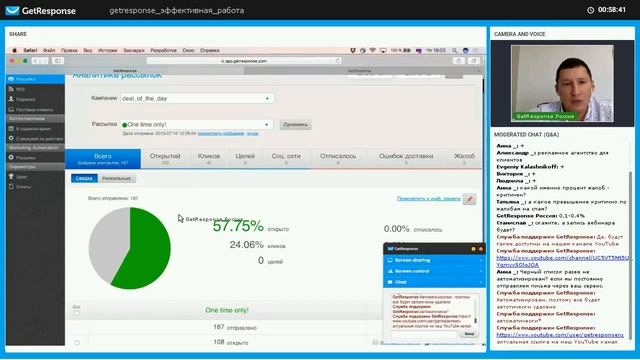Select the Открытий tab
The width and height of the screenshot is (640, 360).
[x=165, y=158]
